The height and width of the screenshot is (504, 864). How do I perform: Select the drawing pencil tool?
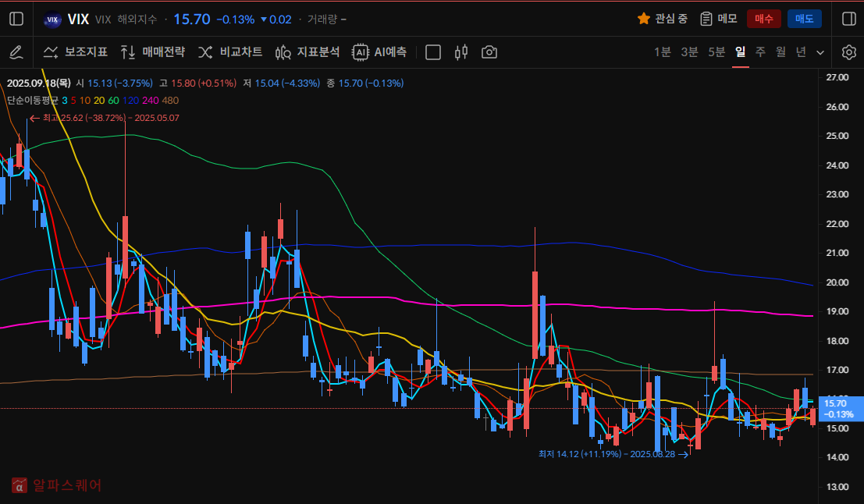pos(16,52)
